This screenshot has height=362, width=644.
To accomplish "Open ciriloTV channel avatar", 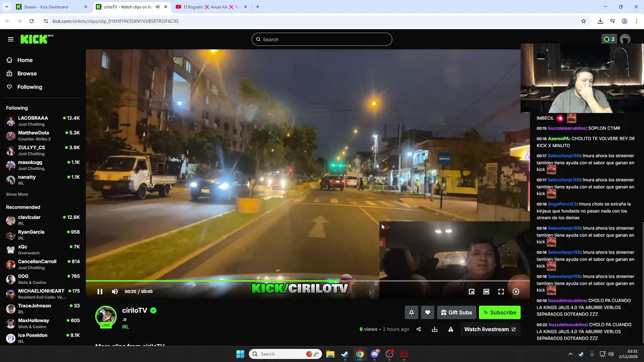I will (x=106, y=317).
